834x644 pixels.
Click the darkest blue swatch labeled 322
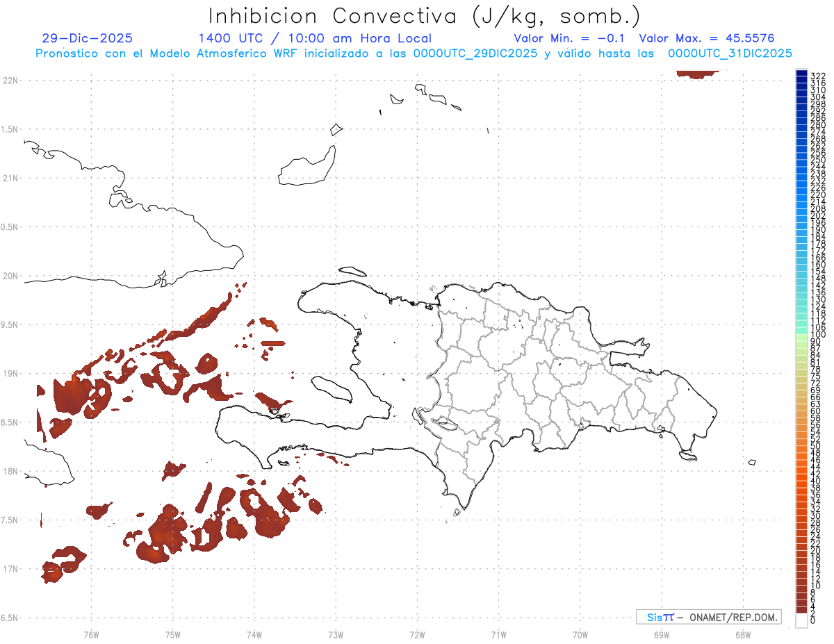pos(802,74)
